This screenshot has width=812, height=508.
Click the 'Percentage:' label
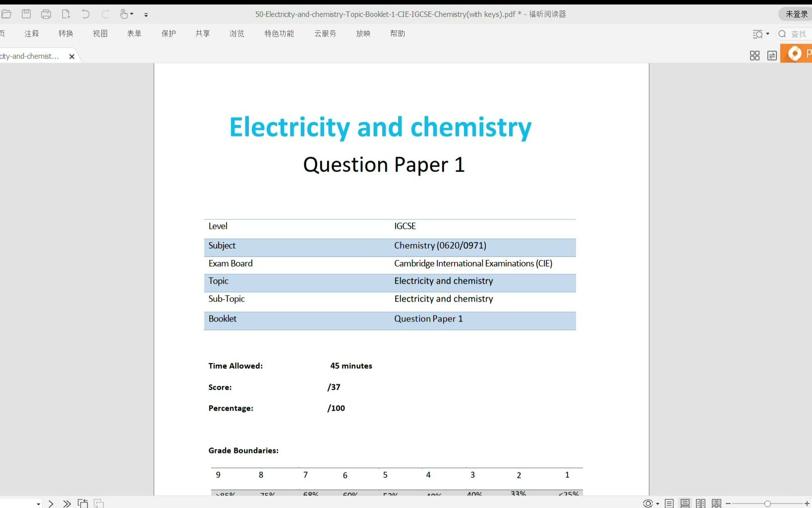231,408
